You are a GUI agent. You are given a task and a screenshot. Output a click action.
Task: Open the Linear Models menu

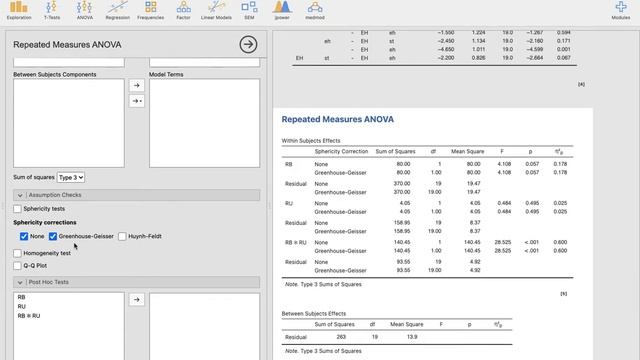click(216, 10)
